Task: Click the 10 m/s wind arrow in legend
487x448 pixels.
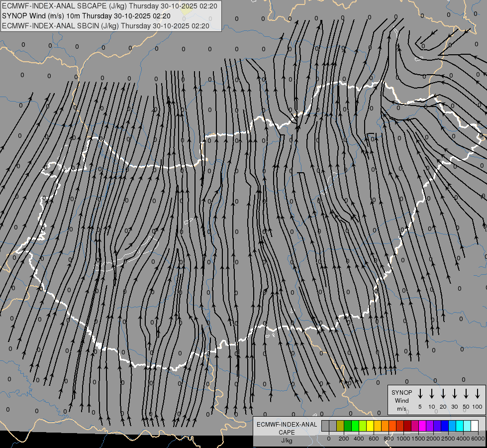Action: tap(431, 394)
